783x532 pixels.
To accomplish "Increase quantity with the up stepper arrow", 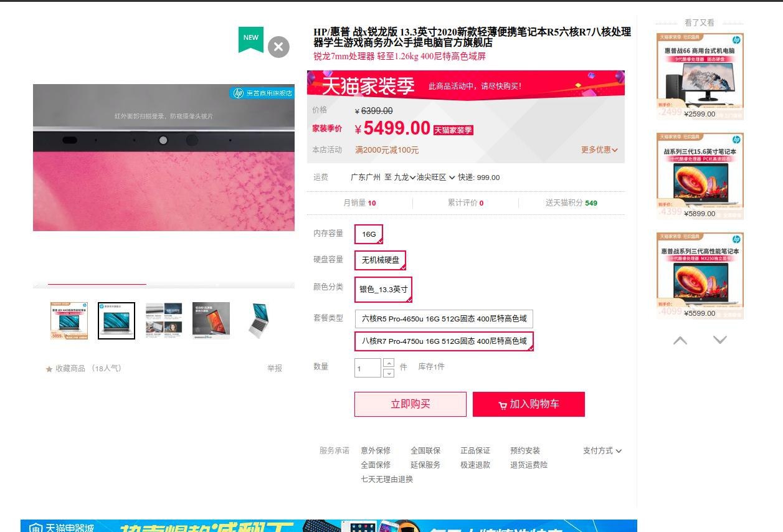I will pos(389,363).
